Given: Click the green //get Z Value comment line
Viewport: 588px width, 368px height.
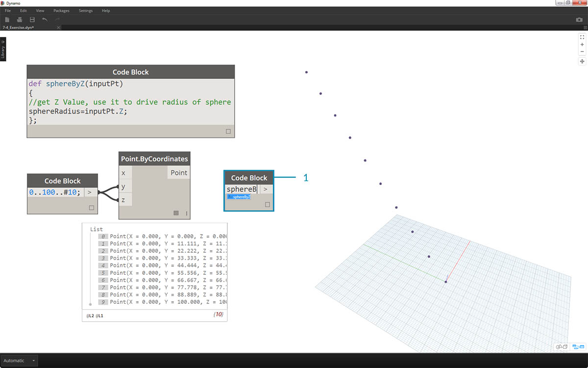Looking at the screenshot, I should pos(129,102).
